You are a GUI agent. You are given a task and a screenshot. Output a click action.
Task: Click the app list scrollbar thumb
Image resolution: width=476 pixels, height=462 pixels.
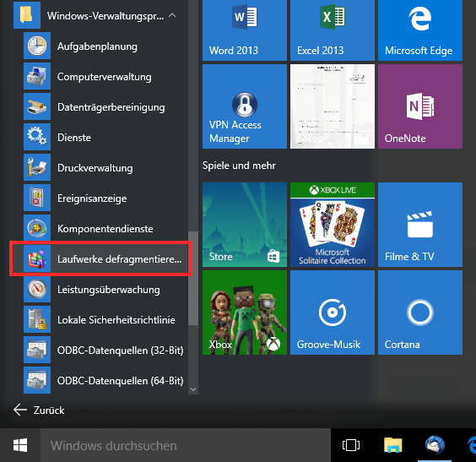click(193, 279)
